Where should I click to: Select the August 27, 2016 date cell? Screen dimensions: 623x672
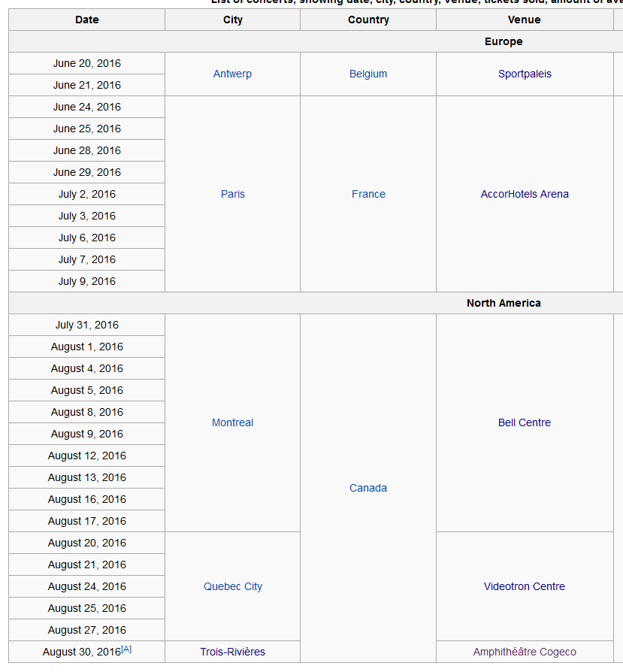(87, 630)
